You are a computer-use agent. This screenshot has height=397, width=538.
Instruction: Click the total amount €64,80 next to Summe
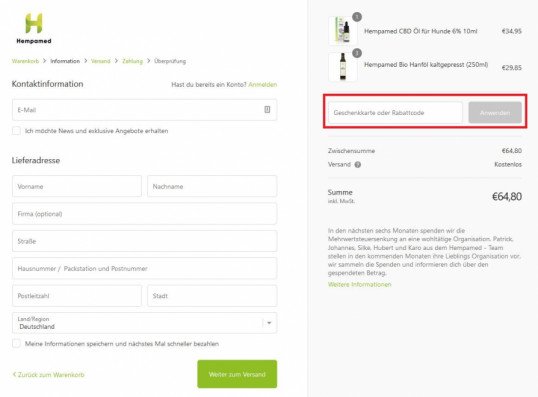click(507, 197)
